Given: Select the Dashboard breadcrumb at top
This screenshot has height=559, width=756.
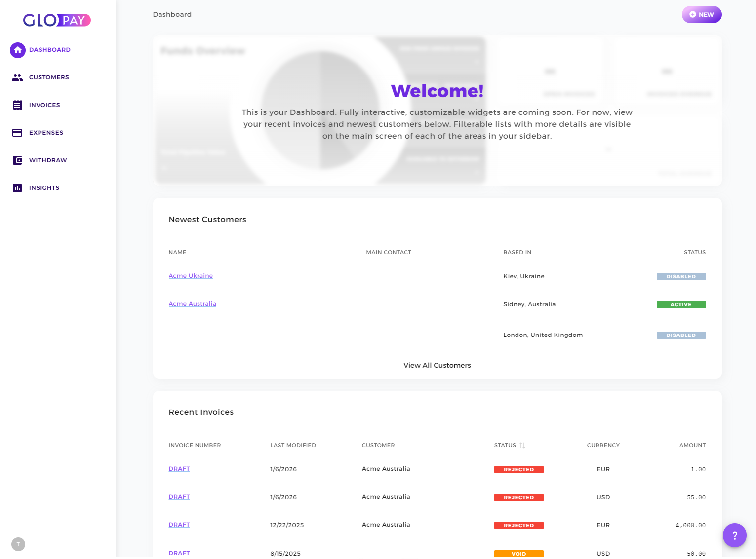Looking at the screenshot, I should click(172, 14).
